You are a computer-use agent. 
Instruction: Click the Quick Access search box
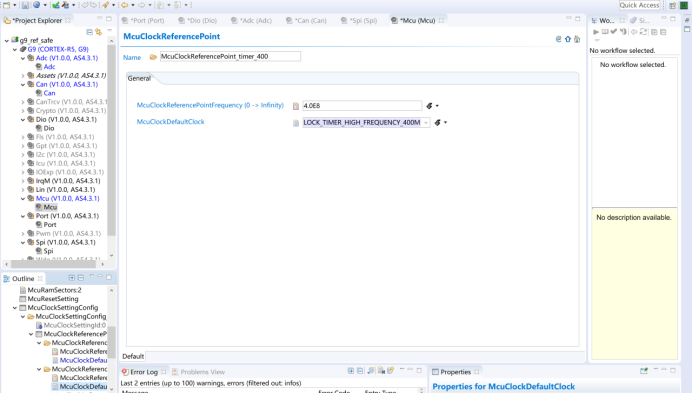(640, 5)
